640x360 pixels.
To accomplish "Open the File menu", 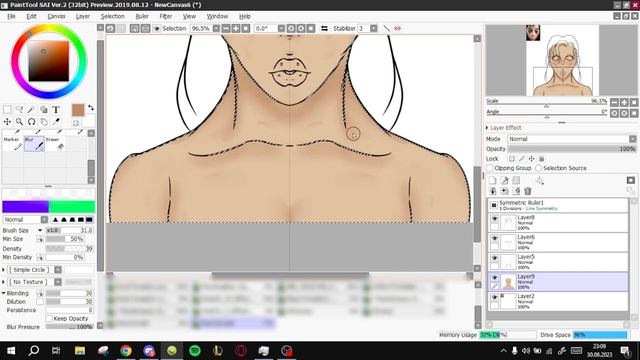I will point(11,16).
